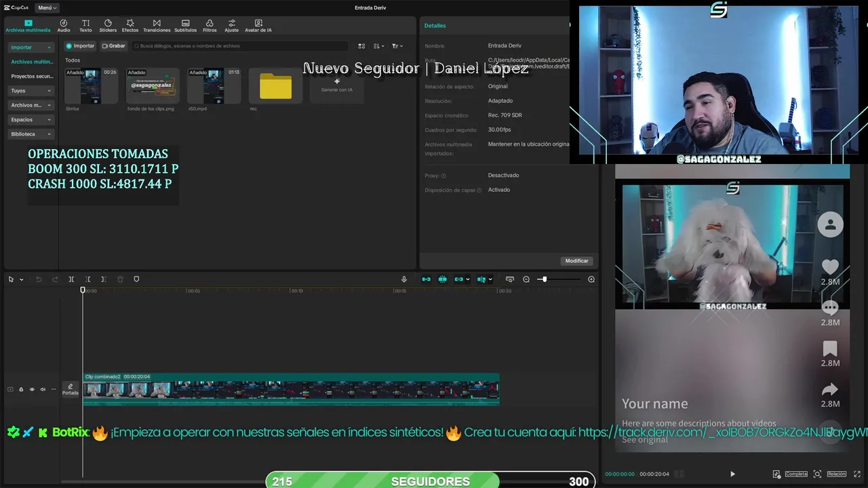This screenshot has width=868, height=488.
Task: Zoom in the timeline
Action: click(591, 279)
